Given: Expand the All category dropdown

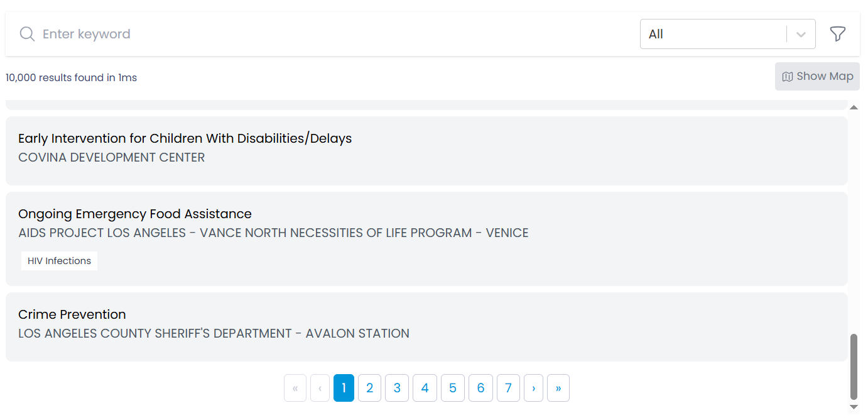Looking at the screenshot, I should pos(712,34).
